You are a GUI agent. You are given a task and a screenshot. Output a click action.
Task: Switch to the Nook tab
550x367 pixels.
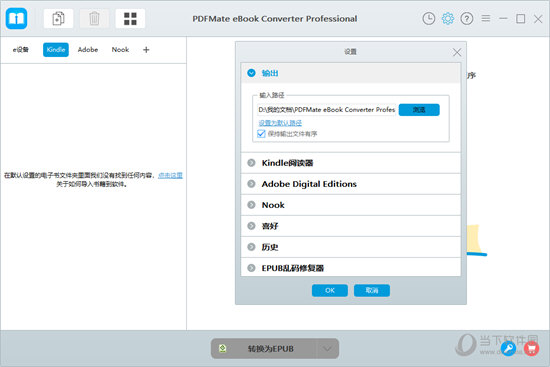coord(120,49)
